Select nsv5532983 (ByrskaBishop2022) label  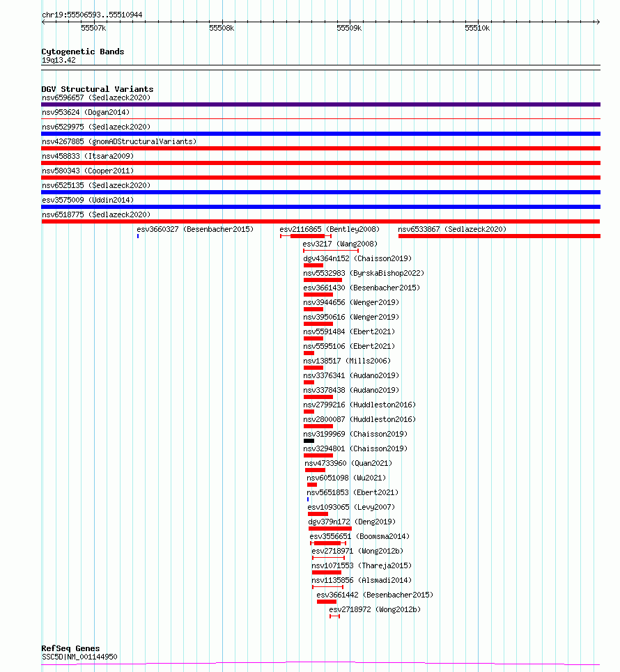click(364, 273)
